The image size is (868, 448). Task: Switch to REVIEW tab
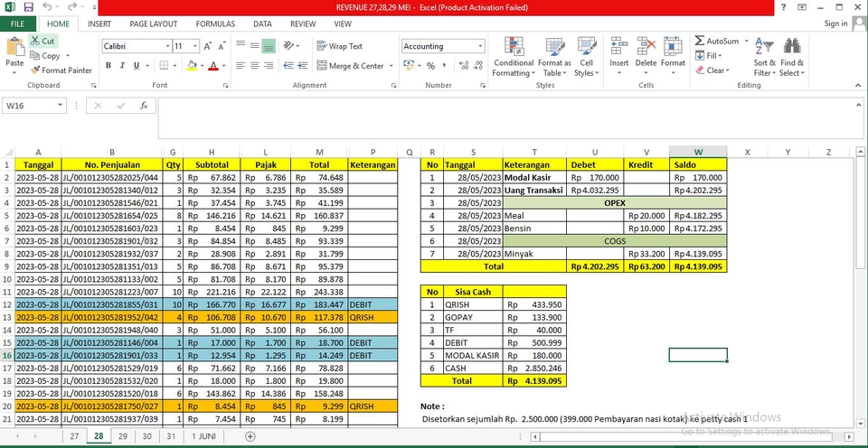(303, 23)
